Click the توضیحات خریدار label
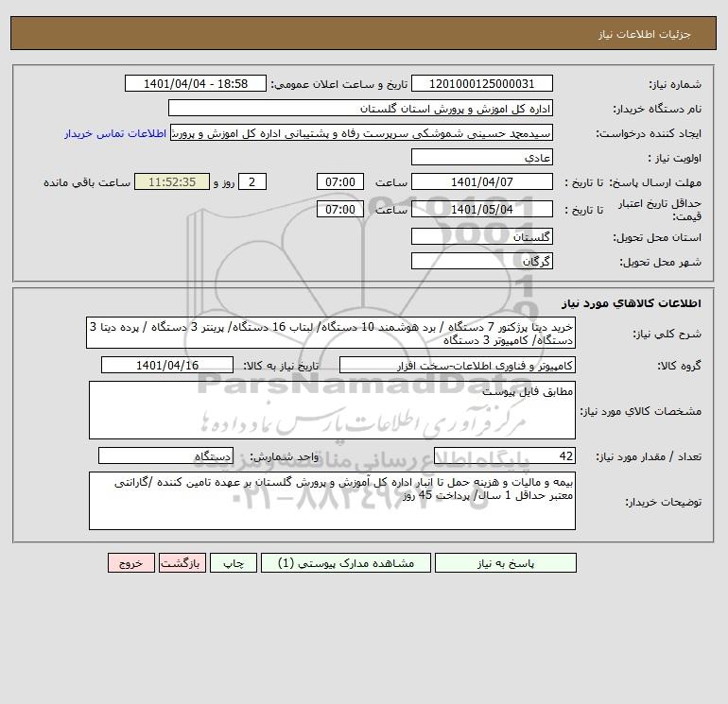 [663, 502]
